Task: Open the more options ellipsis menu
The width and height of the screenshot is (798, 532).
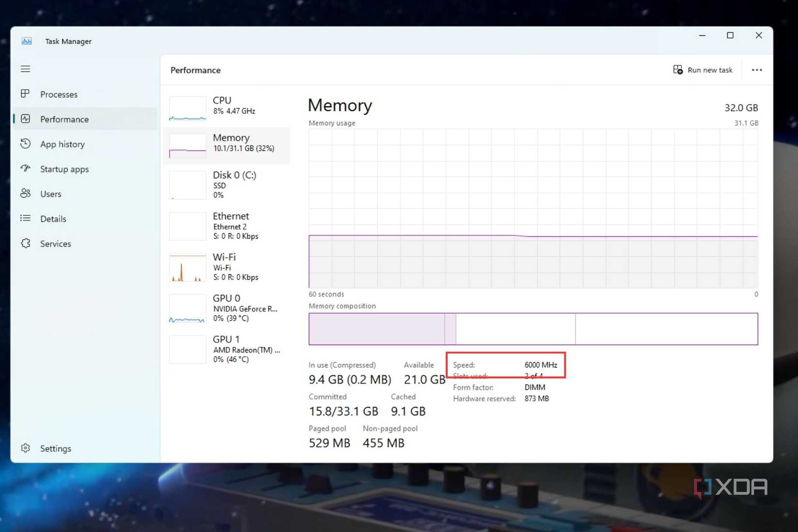Action: point(756,70)
